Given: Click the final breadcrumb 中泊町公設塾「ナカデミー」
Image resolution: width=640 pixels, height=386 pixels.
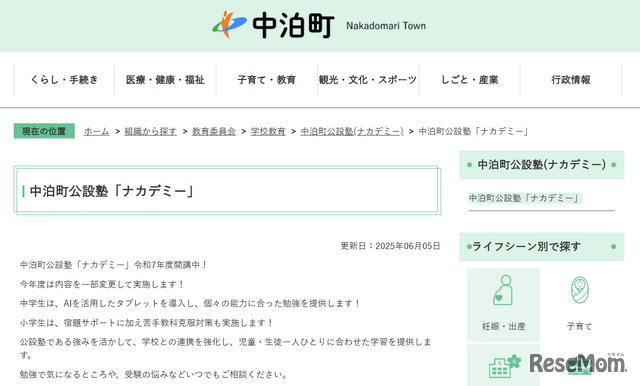Looking at the screenshot, I should pyautogui.click(x=474, y=131).
